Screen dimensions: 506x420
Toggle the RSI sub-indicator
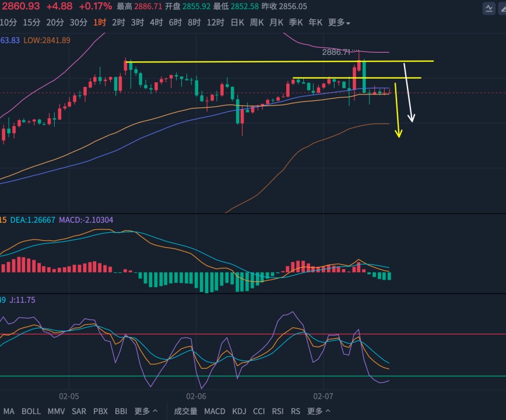pos(277,411)
